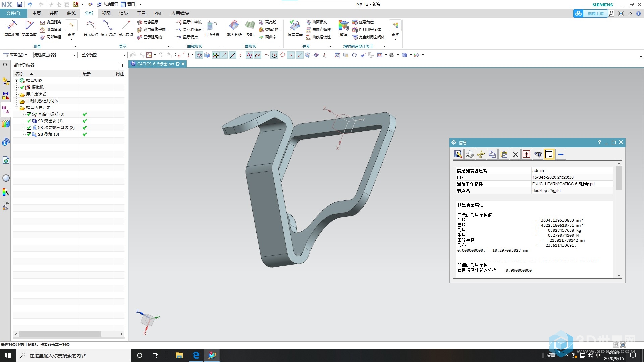Toggle the snap to midpoint button
This screenshot has height=362, width=644.
pos(232,55)
